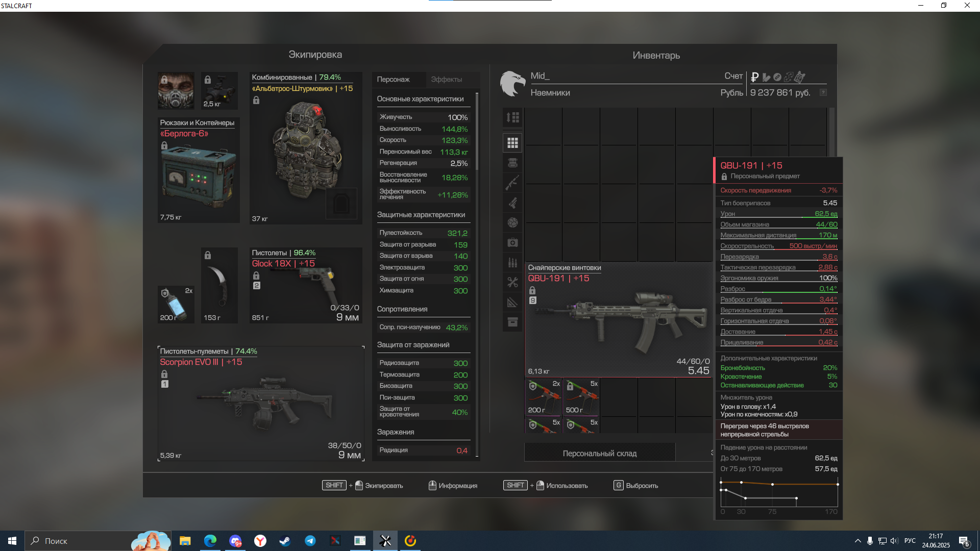This screenshot has width=980, height=551.
Task: Click the inventory sort icon
Action: click(512, 117)
